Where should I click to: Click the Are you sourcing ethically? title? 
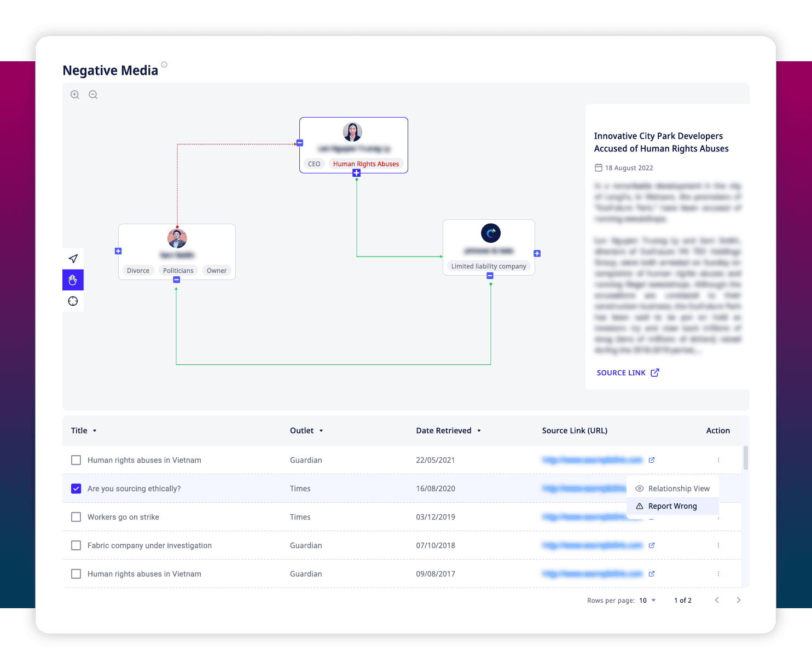(134, 488)
